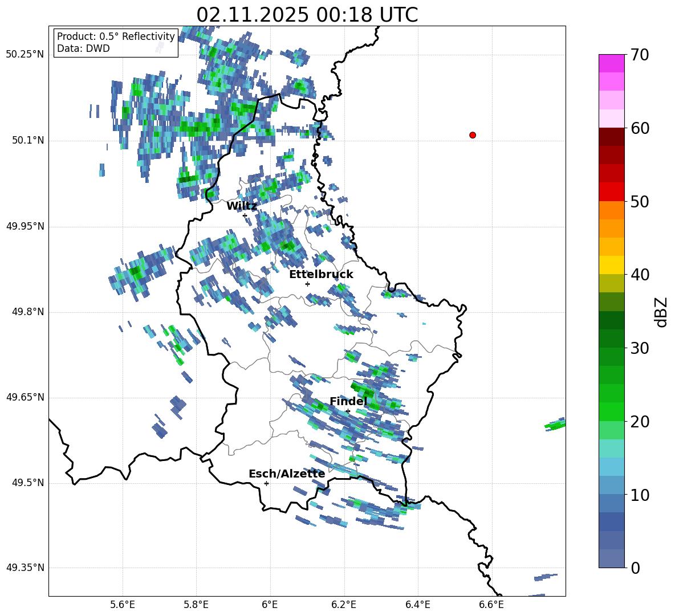Click the bright red colorbar segment near 50
675x616 pixels.
tap(612, 192)
